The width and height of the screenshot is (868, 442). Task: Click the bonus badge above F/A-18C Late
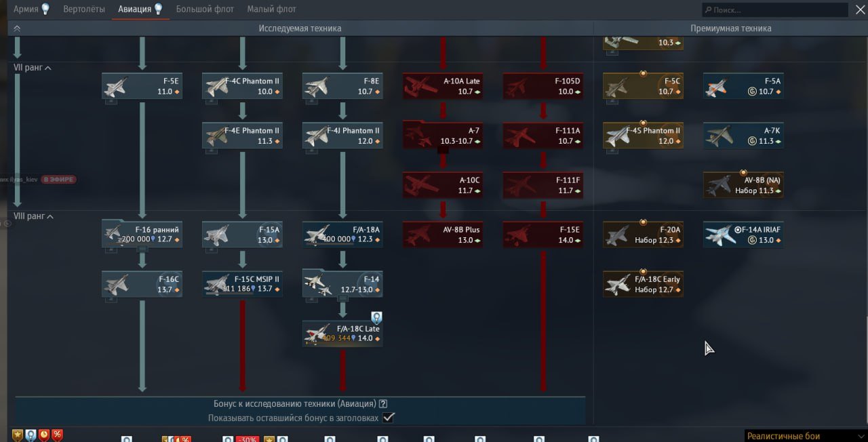point(376,317)
